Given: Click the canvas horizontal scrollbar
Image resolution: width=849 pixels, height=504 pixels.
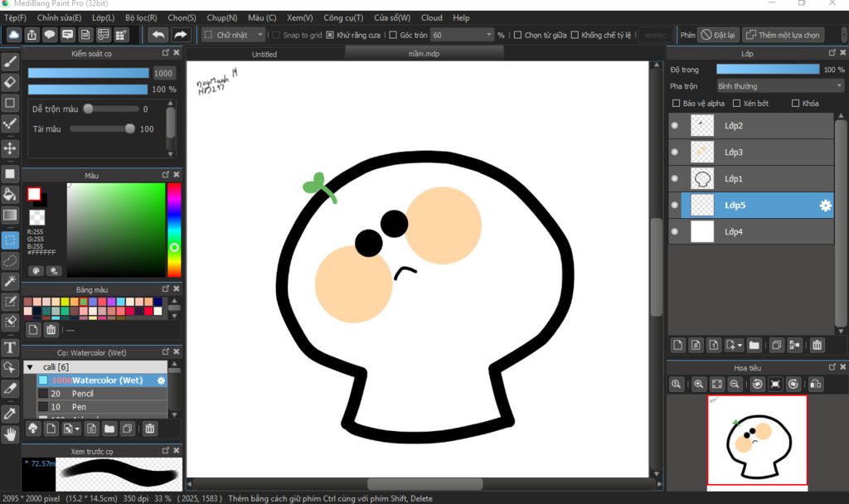Looking at the screenshot, I should [x=424, y=483].
